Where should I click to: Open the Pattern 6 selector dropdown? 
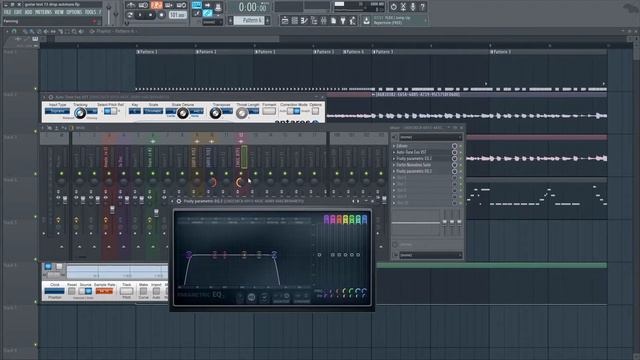[x=249, y=20]
